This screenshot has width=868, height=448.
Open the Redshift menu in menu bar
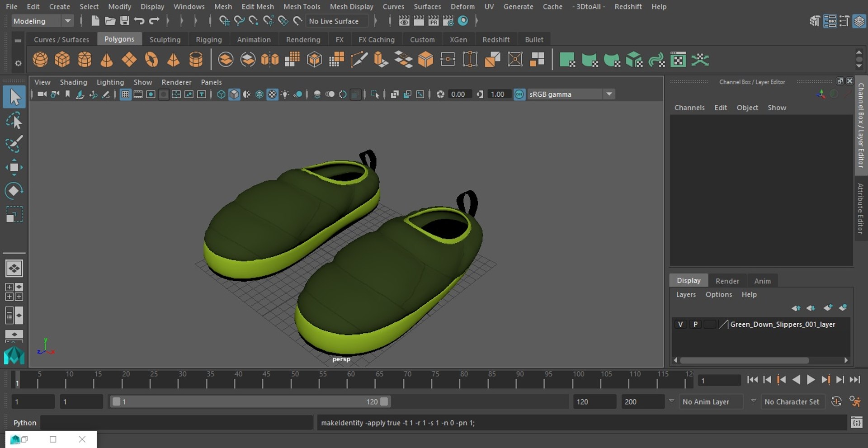coord(628,6)
